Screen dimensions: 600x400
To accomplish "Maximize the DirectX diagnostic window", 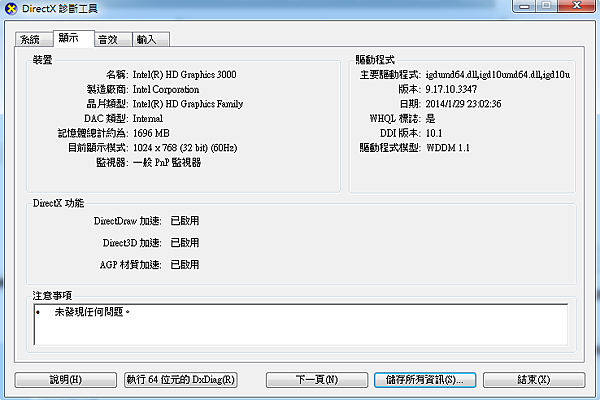I will click(546, 6).
